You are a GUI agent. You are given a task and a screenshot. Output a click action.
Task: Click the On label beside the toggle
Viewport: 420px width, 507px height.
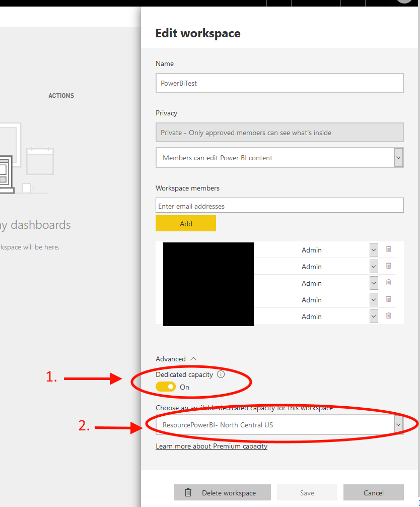tap(184, 387)
